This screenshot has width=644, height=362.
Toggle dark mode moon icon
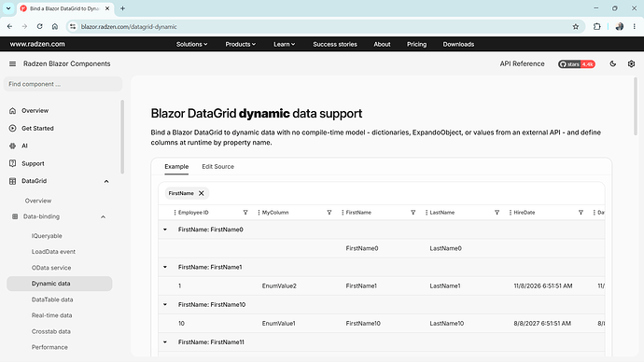click(x=613, y=64)
